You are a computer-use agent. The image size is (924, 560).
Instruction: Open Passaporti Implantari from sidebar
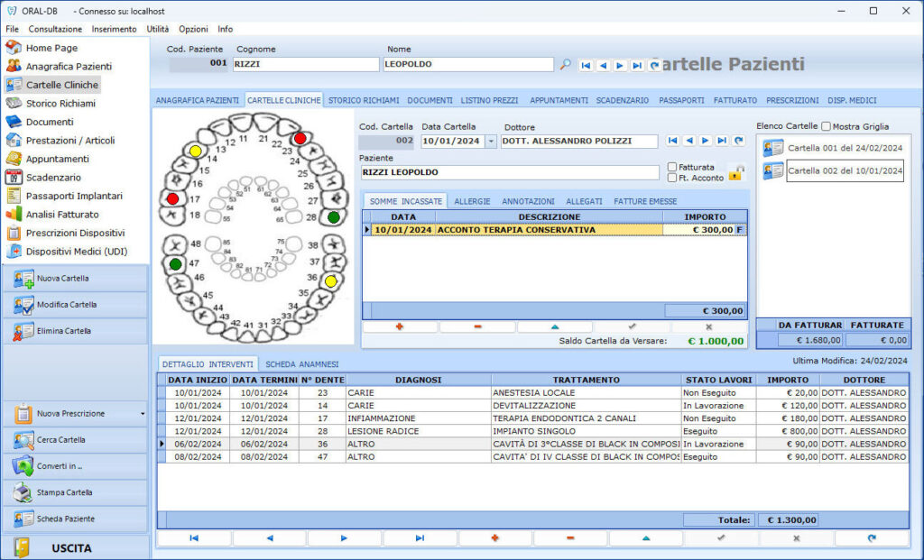pos(73,196)
